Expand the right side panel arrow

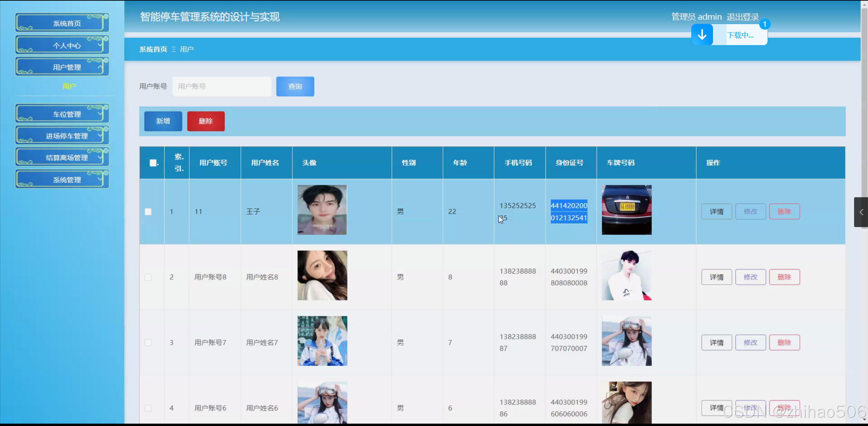coord(861,212)
